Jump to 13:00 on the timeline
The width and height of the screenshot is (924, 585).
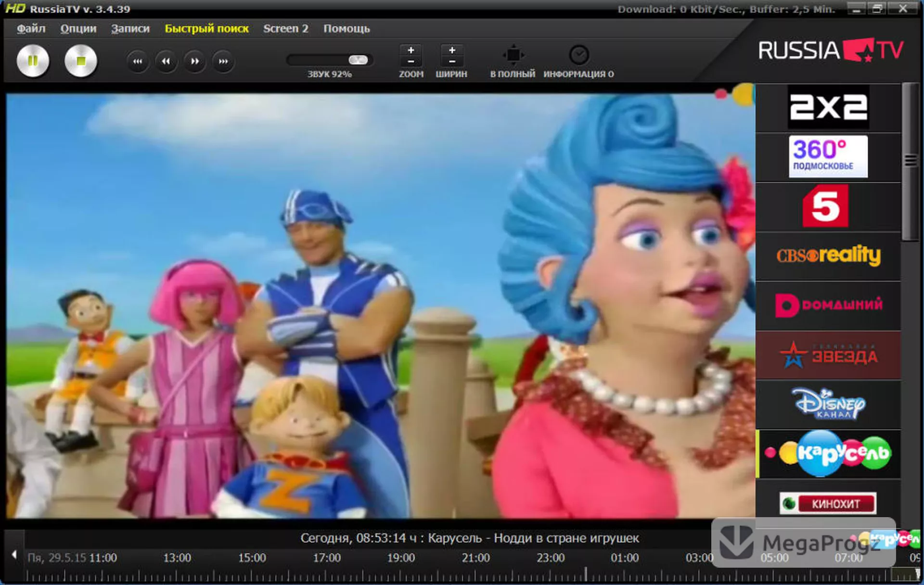[x=177, y=558]
